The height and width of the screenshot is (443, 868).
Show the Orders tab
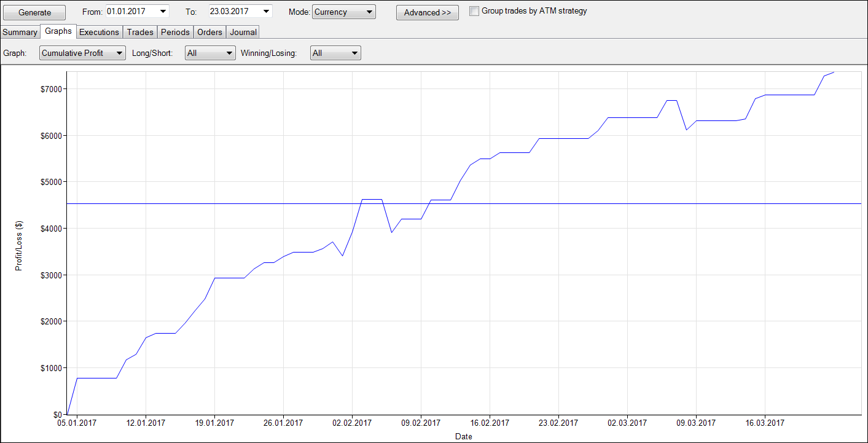pos(209,32)
